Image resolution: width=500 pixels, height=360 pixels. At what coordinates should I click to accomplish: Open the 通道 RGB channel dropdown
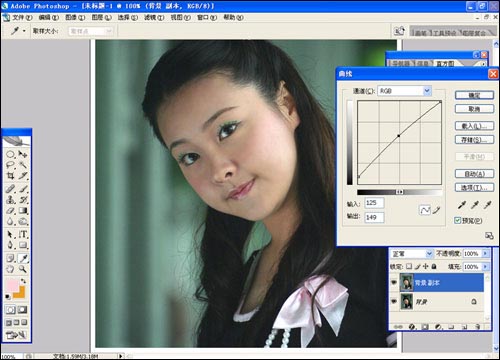click(427, 91)
